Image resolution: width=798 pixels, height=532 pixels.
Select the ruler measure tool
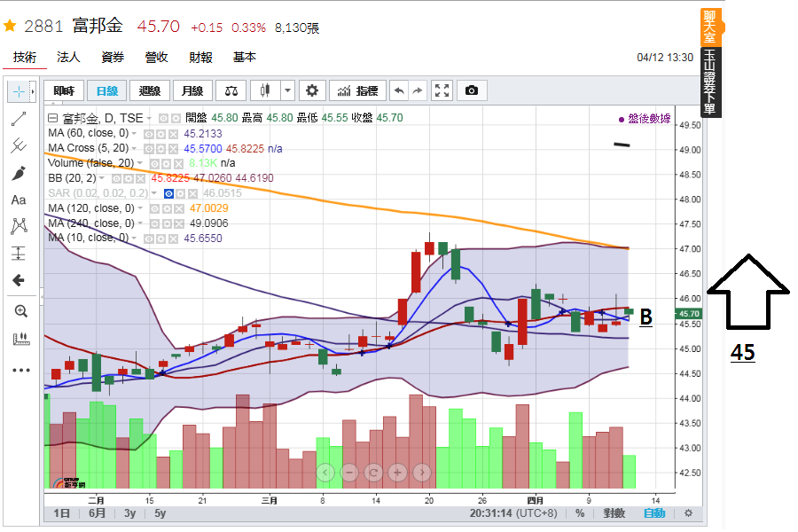pyautogui.click(x=21, y=339)
